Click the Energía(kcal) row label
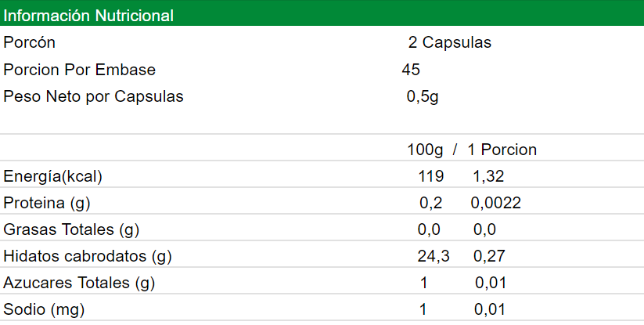 pos(53,176)
